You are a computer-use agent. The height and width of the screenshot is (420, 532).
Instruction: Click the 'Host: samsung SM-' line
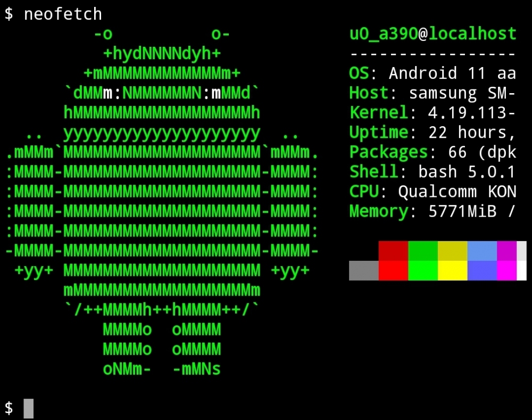433,93
